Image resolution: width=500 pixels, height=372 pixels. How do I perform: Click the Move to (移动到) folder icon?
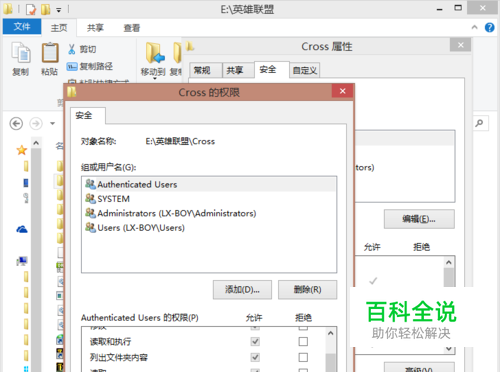tap(155, 53)
